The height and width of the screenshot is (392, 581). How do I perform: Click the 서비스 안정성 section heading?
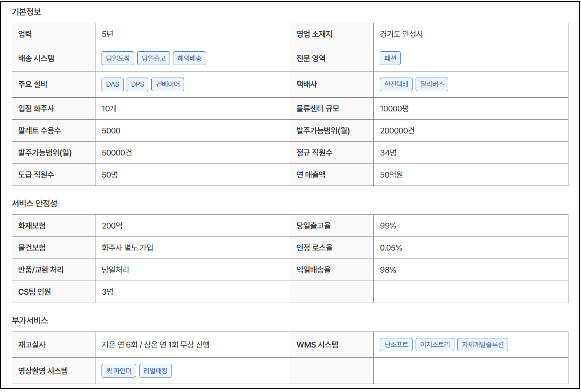(x=35, y=203)
